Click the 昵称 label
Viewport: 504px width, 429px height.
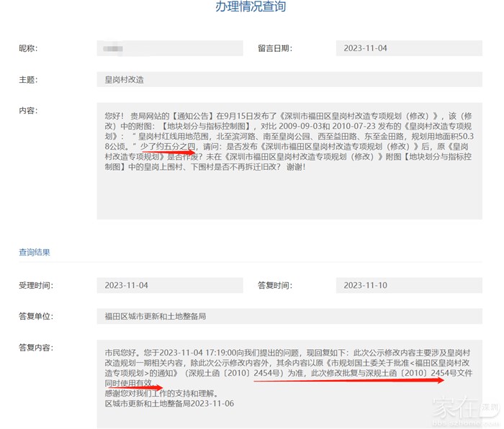[28, 48]
